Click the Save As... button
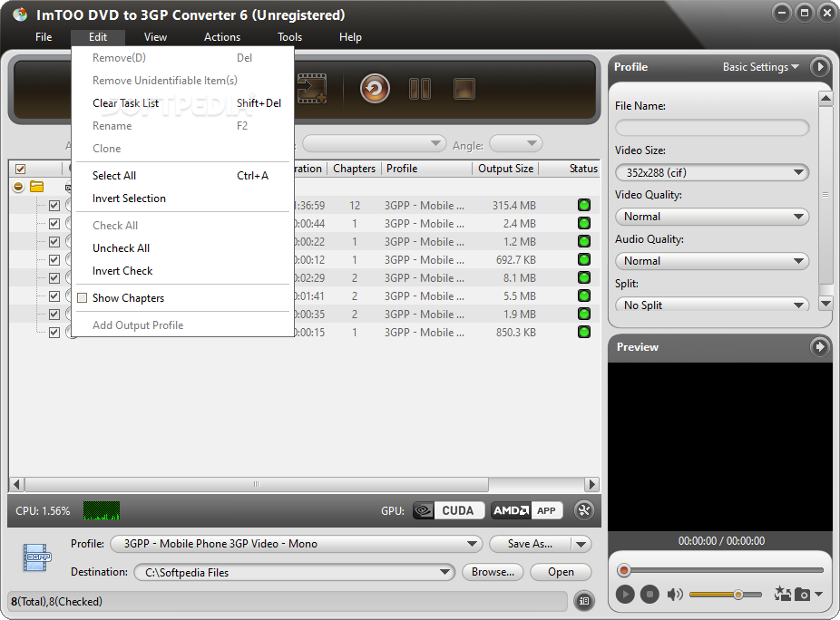The height and width of the screenshot is (620, 840). (530, 544)
